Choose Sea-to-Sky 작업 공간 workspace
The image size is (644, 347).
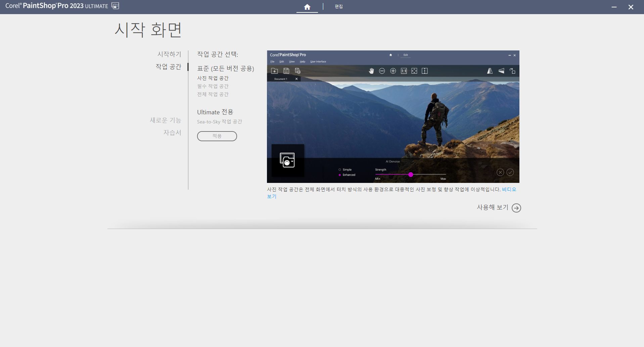(x=219, y=121)
